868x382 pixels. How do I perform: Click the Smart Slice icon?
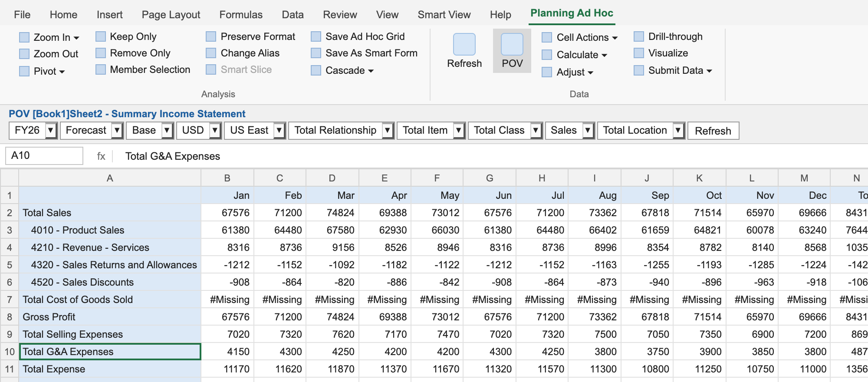(x=211, y=69)
